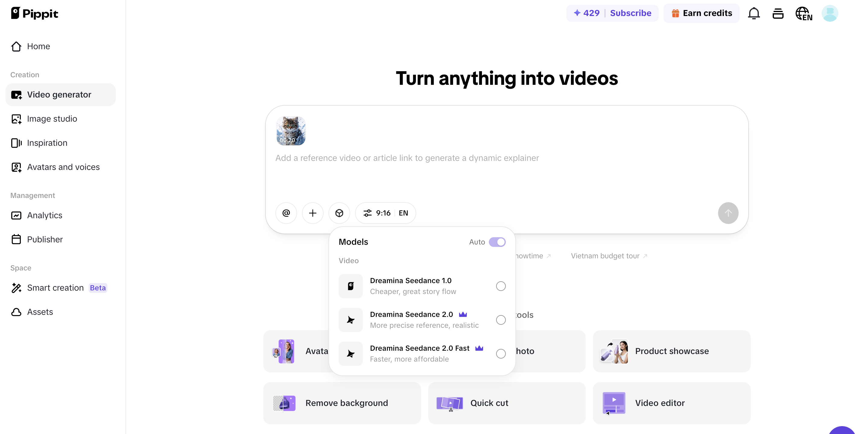
Task: Click the "Models" popup heading
Action: [353, 242]
